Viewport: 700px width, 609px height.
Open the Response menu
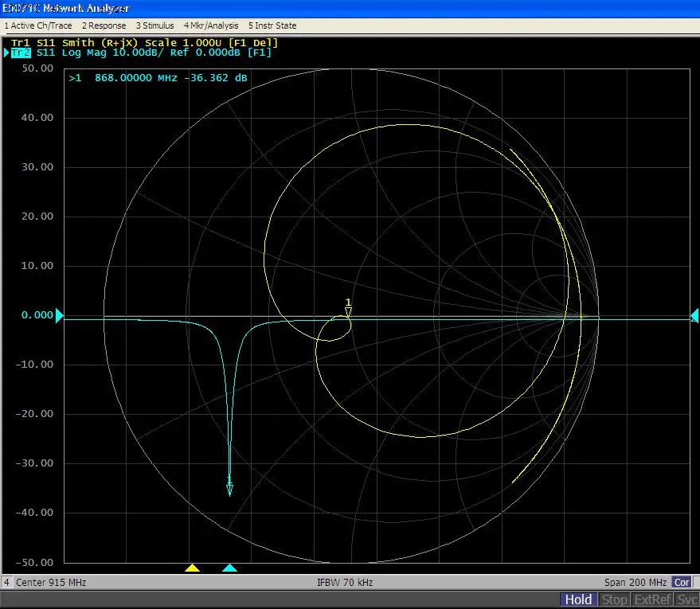tap(104, 25)
